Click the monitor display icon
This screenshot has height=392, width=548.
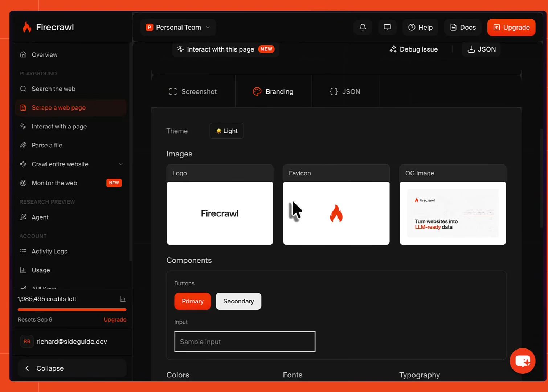(x=387, y=27)
